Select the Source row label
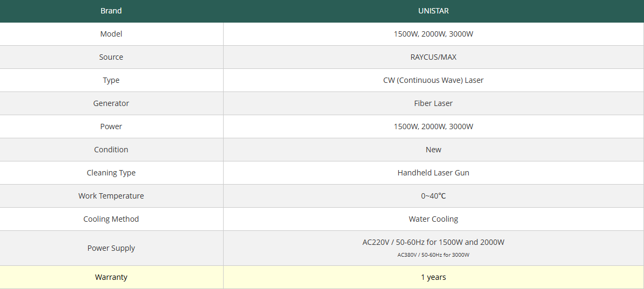The height and width of the screenshot is (289, 644). tap(111, 57)
